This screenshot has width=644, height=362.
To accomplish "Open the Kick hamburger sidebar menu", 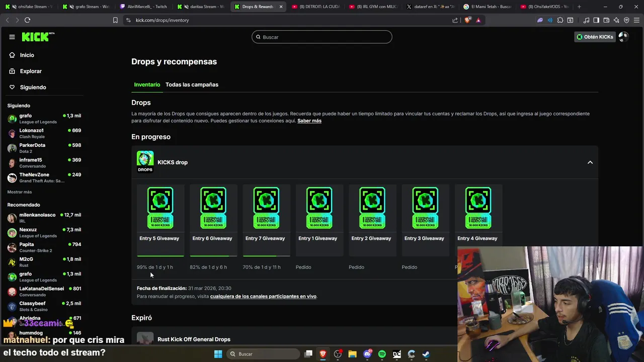I will [x=12, y=37].
